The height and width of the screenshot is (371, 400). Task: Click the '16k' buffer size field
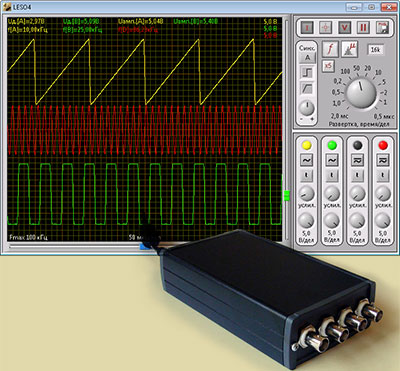click(x=375, y=50)
